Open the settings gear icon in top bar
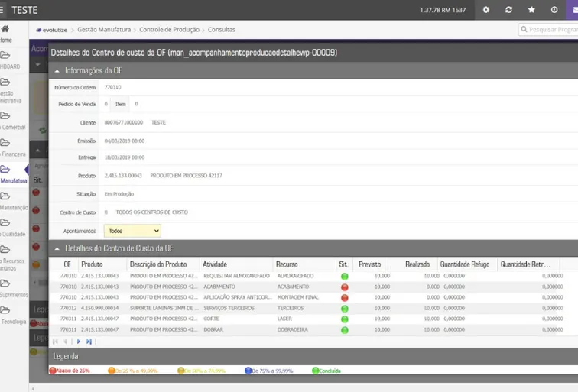This screenshot has width=578, height=392. [x=485, y=10]
